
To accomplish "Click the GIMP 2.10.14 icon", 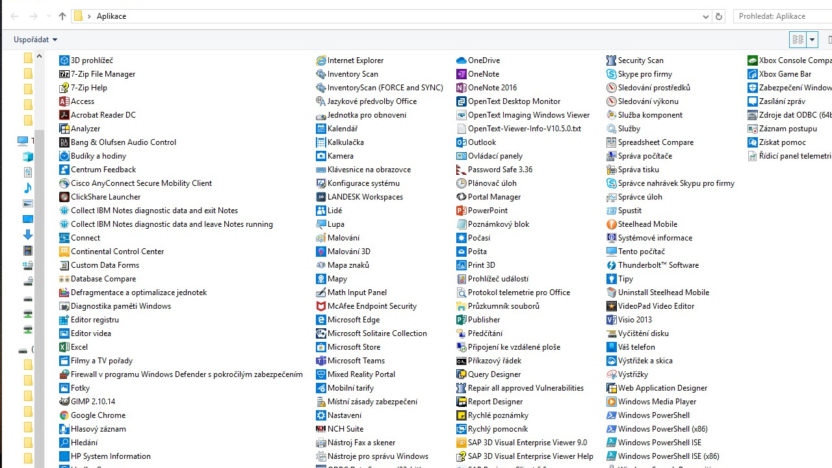I will pyautogui.click(x=64, y=402).
